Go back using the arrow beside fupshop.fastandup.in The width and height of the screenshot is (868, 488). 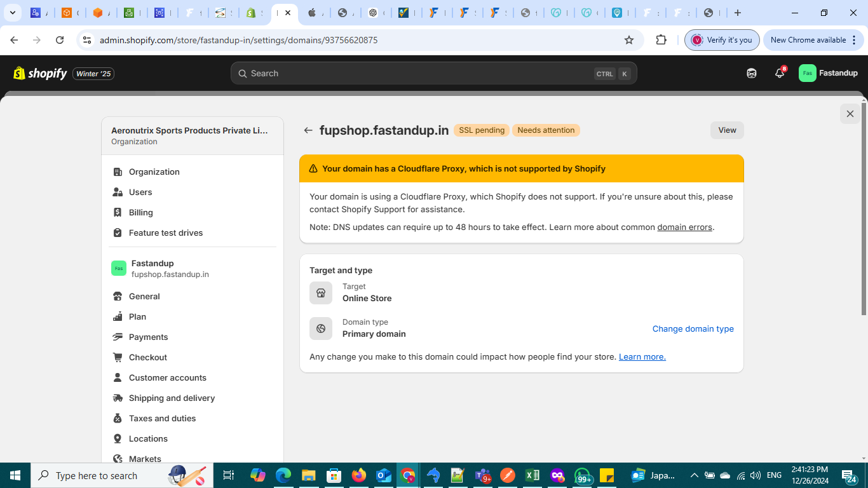tap(308, 130)
